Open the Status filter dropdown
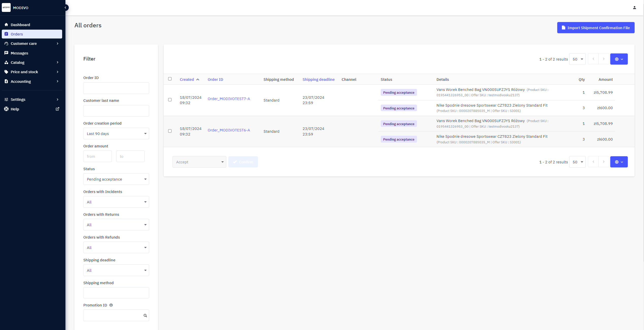The image size is (644, 330). pos(116,179)
